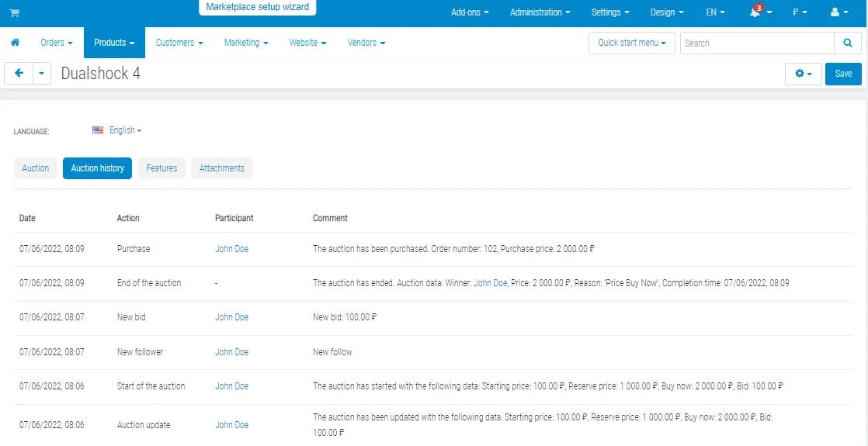Open the EN language menu
The height and width of the screenshot is (446, 868).
[x=715, y=12]
